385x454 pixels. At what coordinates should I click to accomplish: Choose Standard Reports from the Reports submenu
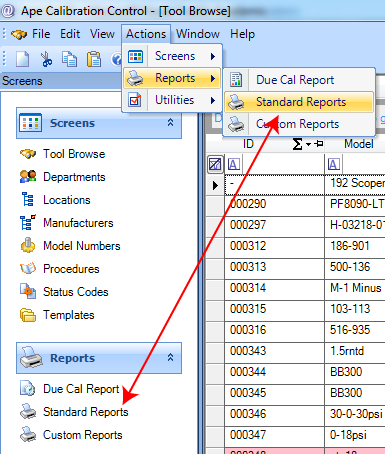pos(299,102)
